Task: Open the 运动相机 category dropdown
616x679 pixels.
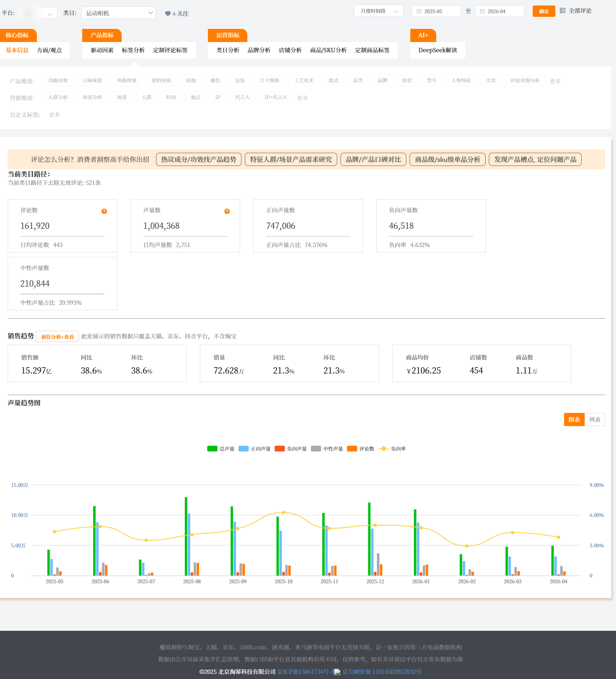Action: pos(118,13)
